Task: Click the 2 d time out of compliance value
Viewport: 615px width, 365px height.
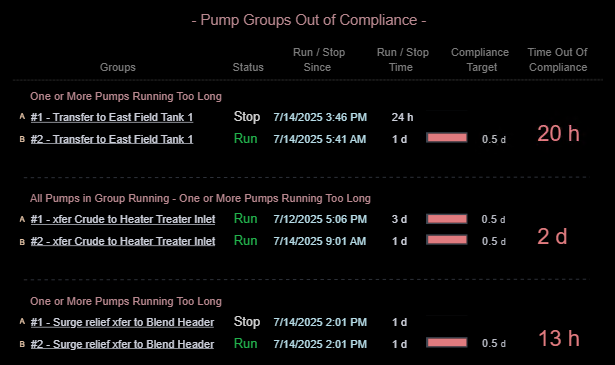Action: [552, 236]
